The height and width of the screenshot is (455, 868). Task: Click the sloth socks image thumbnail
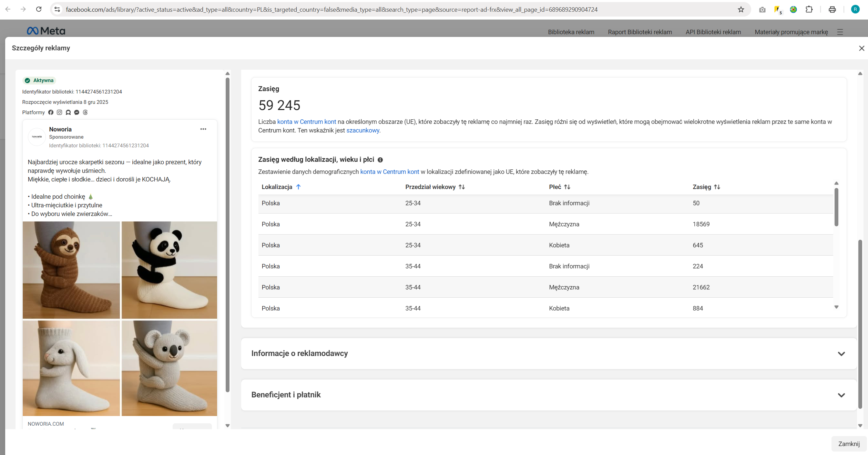[71, 270]
